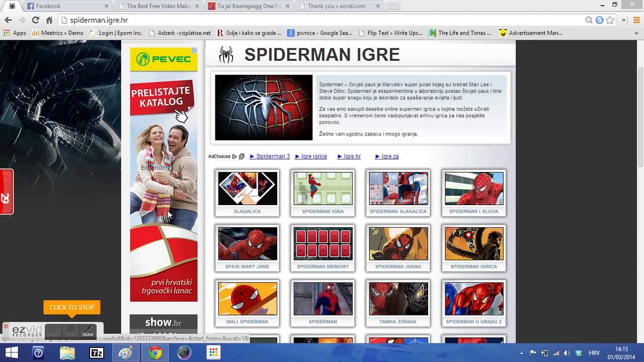Click the zoom magnifier icon in address bar
This screenshot has width=644, height=362.
pyautogui.click(x=589, y=20)
